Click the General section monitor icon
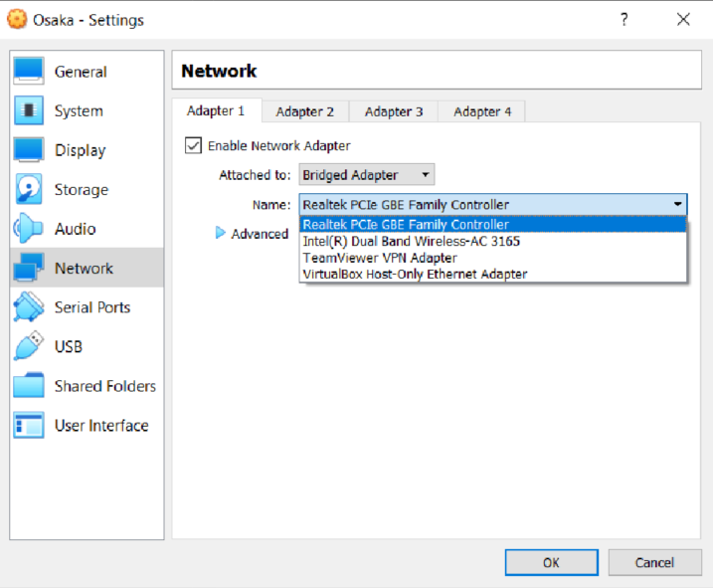This screenshot has height=588, width=713. [x=29, y=71]
